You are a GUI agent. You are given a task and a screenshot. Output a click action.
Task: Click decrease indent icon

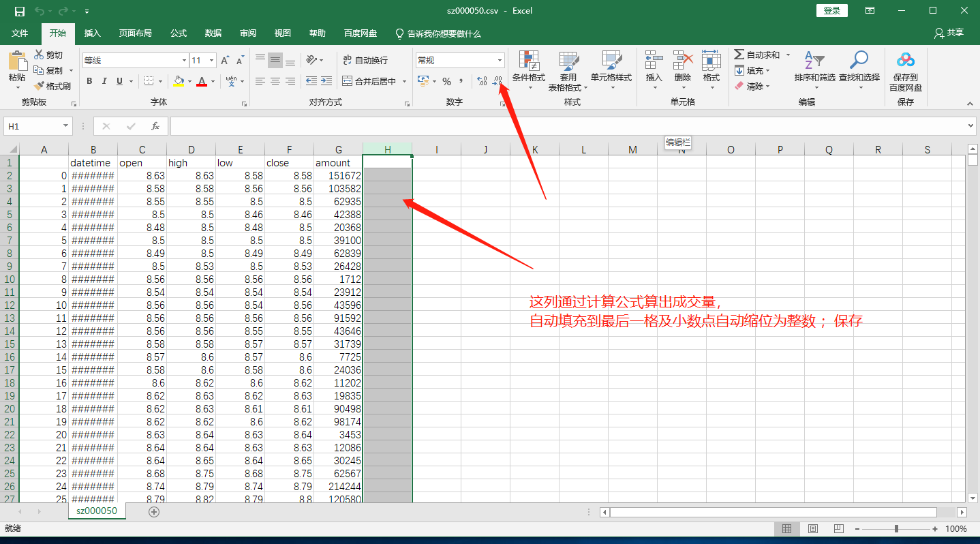(311, 81)
